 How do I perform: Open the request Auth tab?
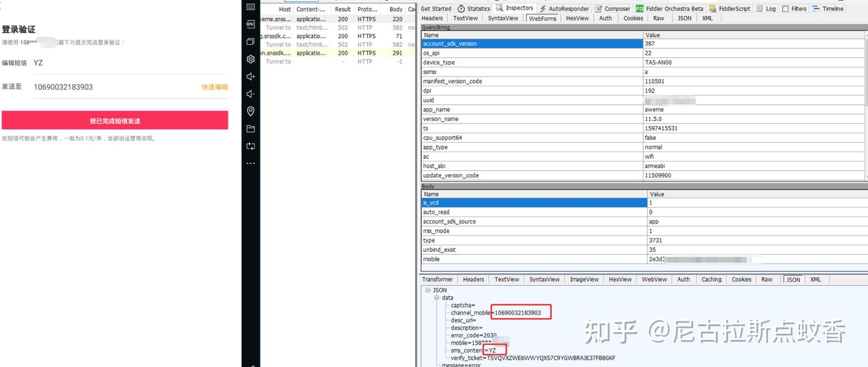[605, 18]
